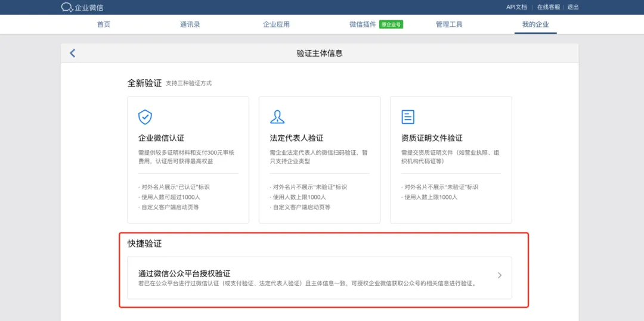Click the back arrow beside 验证主体信息
644x321 pixels.
pyautogui.click(x=73, y=53)
